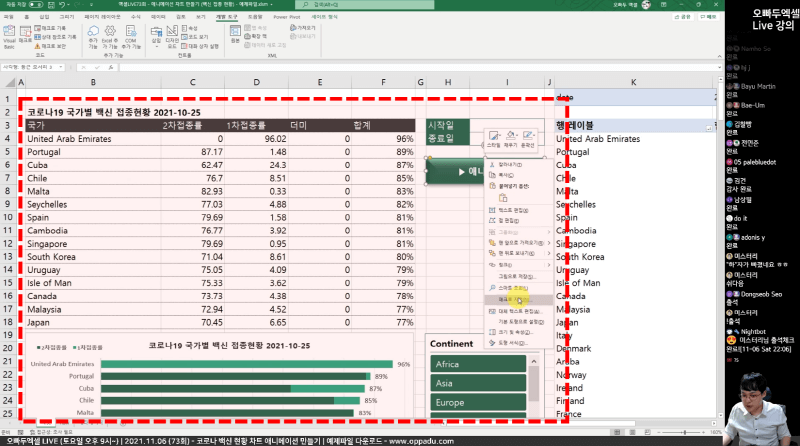Open Add-ins (추가 기능) icon
The image size is (800, 446).
point(93,36)
